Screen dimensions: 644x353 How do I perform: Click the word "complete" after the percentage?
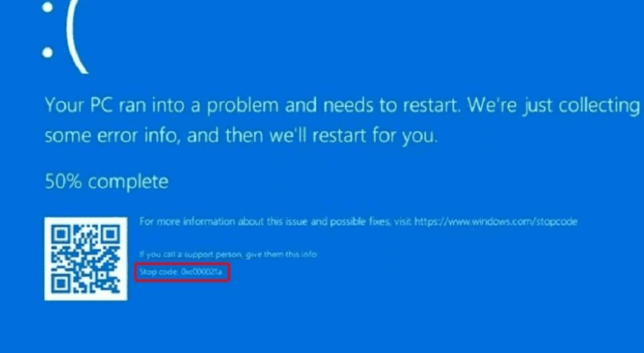pyautogui.click(x=128, y=182)
